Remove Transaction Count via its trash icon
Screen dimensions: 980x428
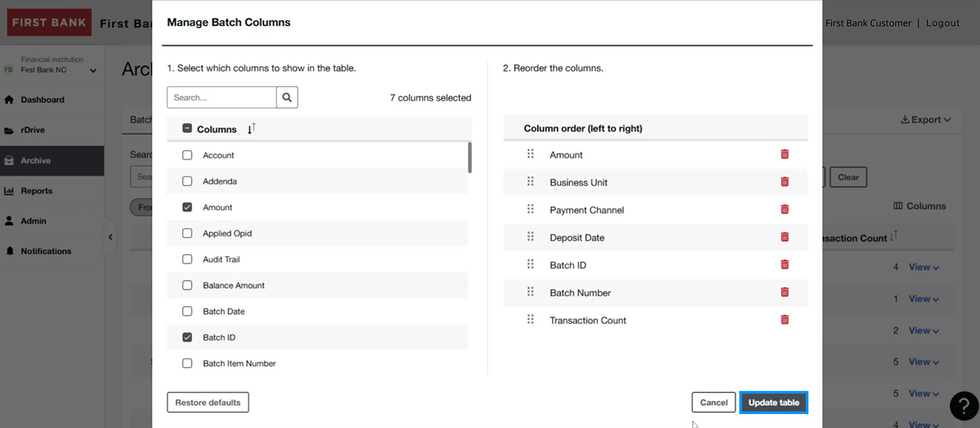tap(785, 319)
